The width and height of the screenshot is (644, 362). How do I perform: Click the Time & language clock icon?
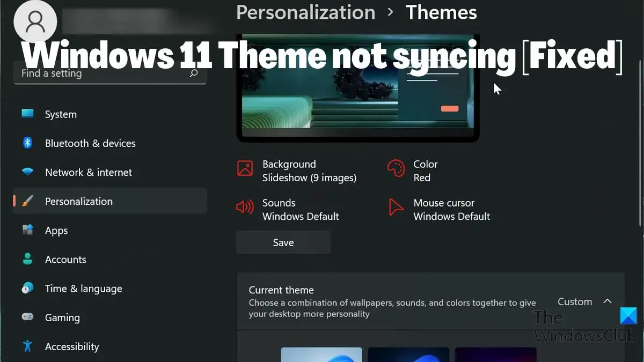[x=28, y=288]
